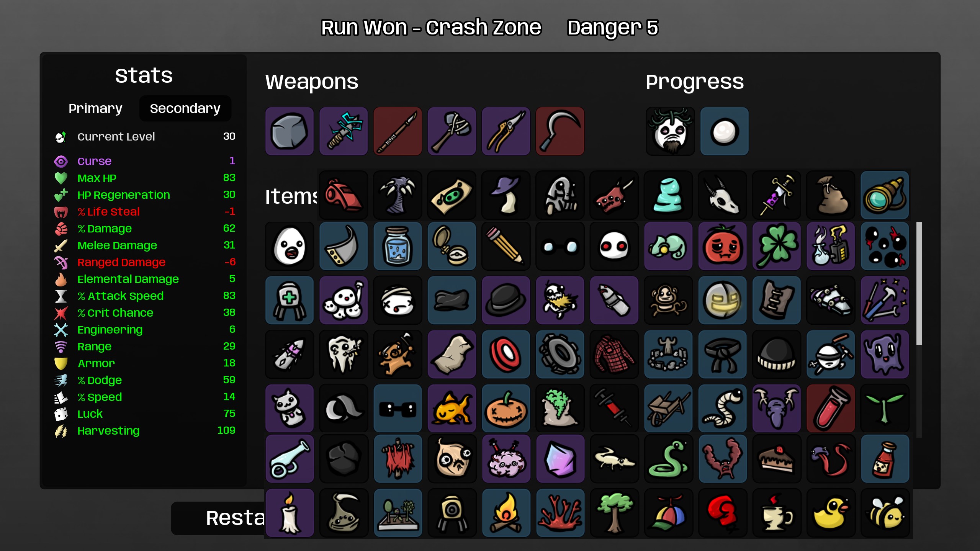
Task: Select the spear weapon slot
Action: pos(398,131)
